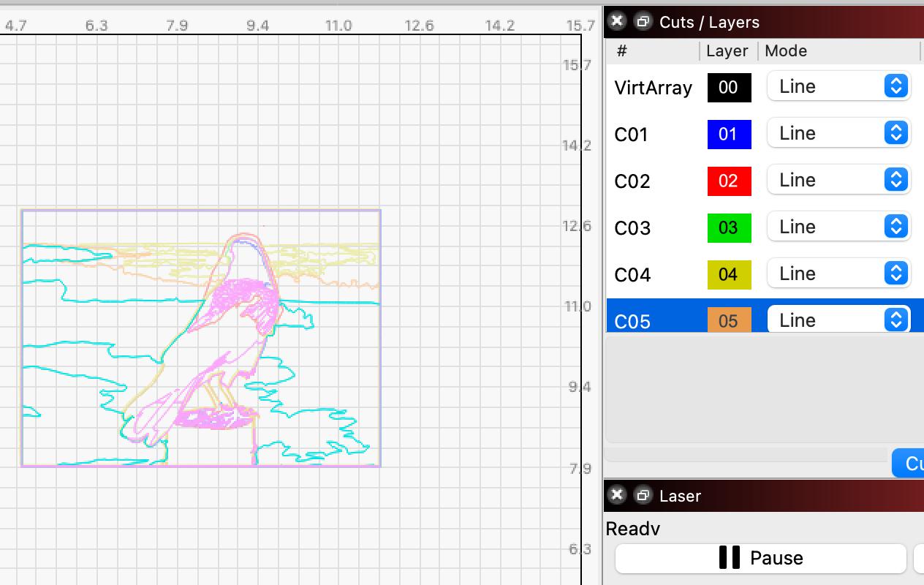Viewport: 924px width, 585px height.
Task: Open the C05 layer Mode selector
Action: point(838,320)
